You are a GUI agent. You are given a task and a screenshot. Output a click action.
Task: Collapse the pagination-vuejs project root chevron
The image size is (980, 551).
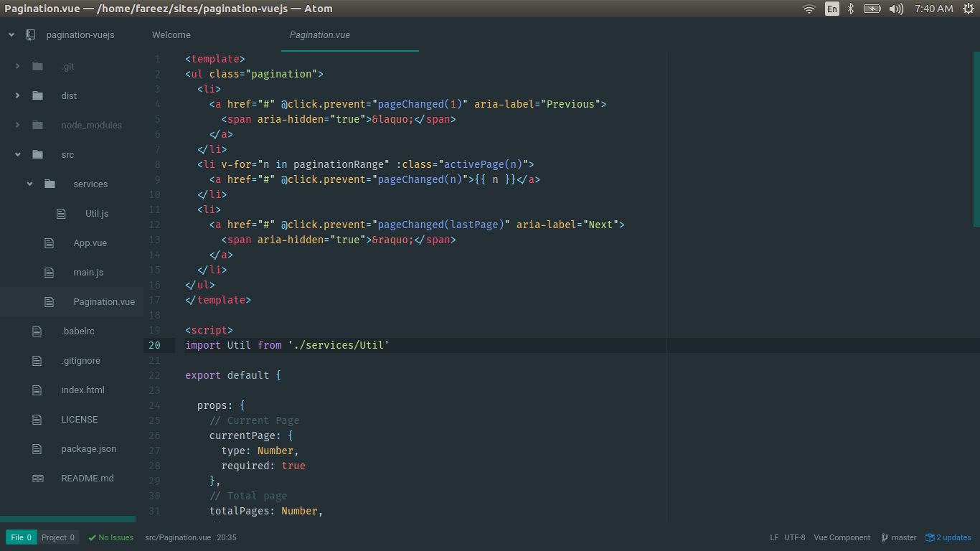pos(11,34)
